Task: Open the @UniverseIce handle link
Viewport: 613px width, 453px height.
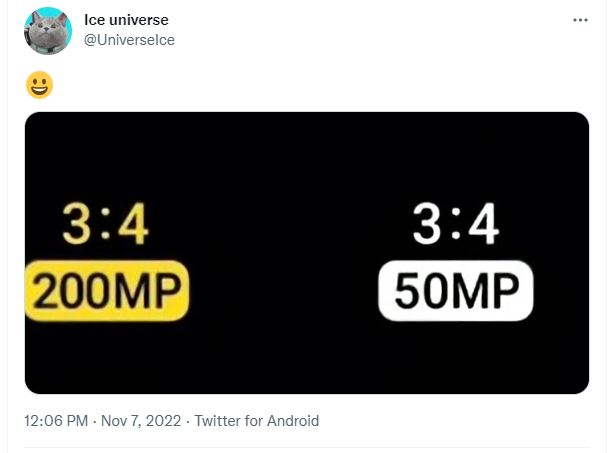Action: click(x=129, y=40)
